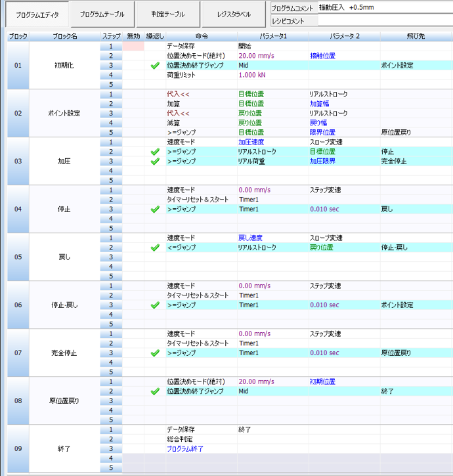
Task: Open the レジスタラベル tab button
Action: click(x=233, y=14)
